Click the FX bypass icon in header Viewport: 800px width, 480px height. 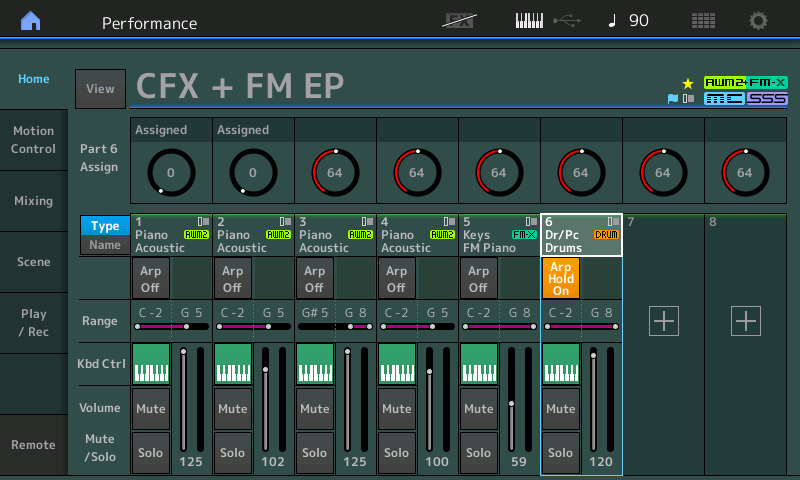(461, 21)
